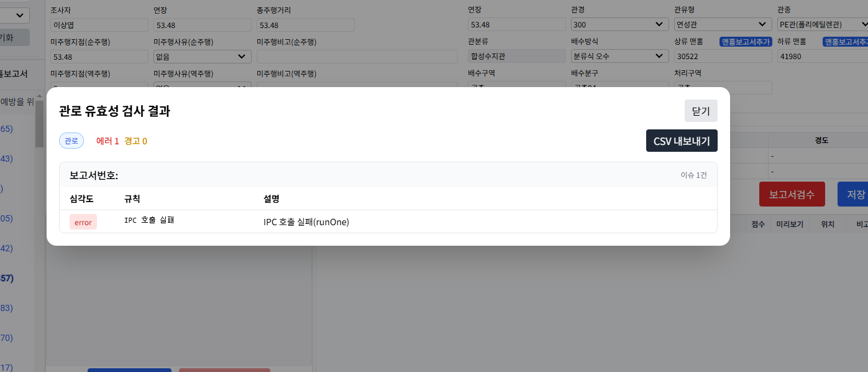The height and width of the screenshot is (372, 868).
Task: Click the 심각도 column header
Action: [81, 199]
